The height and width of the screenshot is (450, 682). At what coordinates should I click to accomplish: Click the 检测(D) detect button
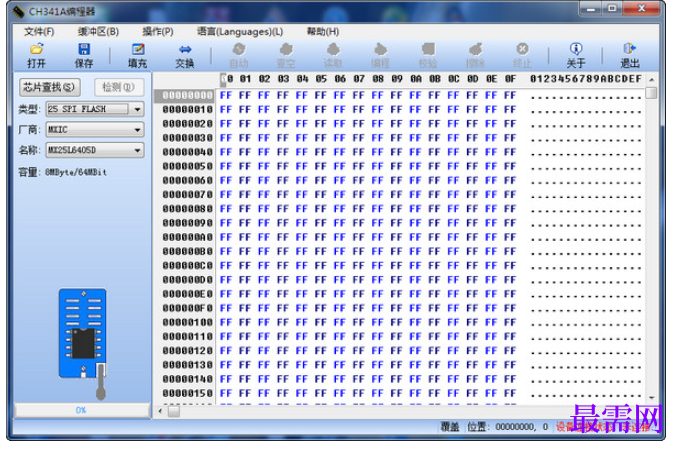[x=119, y=87]
